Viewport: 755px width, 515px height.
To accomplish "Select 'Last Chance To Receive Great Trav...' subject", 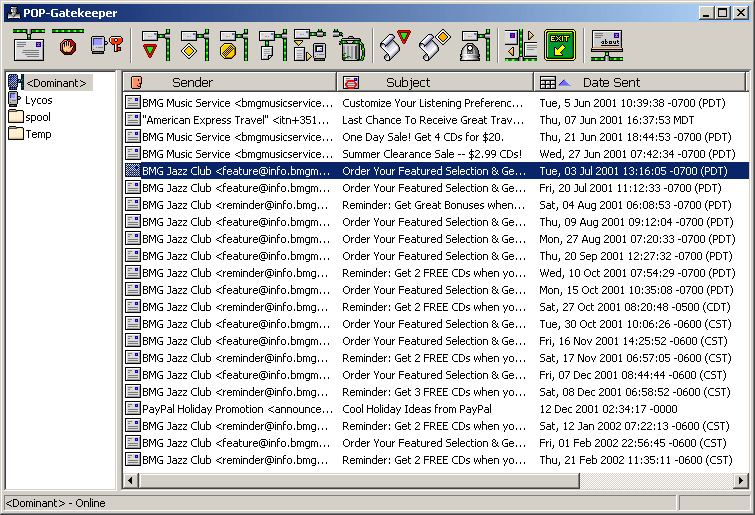I will tap(433, 120).
